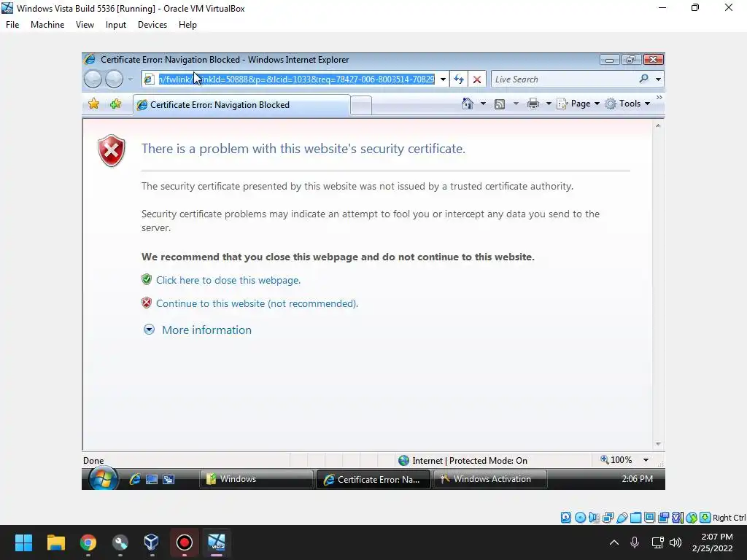Click VirtualBox keyboard capture arrow icon
747x560 pixels.
coord(705,518)
